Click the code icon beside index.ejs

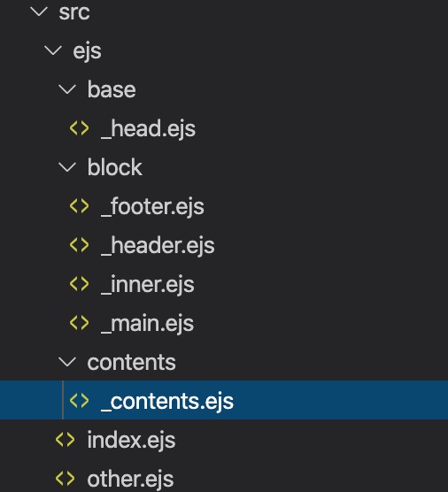tap(65, 440)
